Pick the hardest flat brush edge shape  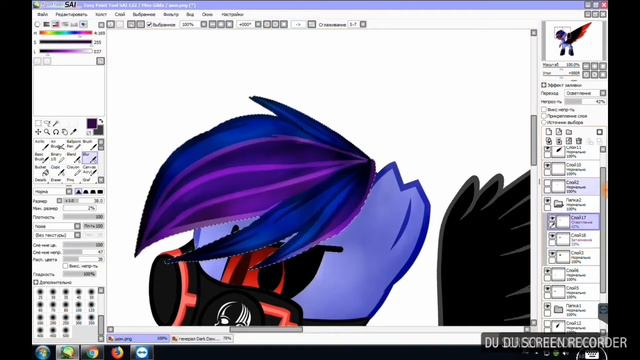click(100, 191)
